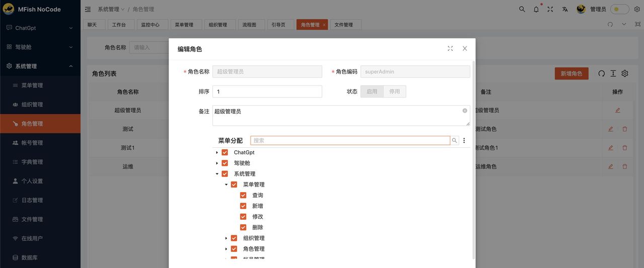Toggle fullscreen mode icon in header
644x268 pixels.
pos(550,9)
